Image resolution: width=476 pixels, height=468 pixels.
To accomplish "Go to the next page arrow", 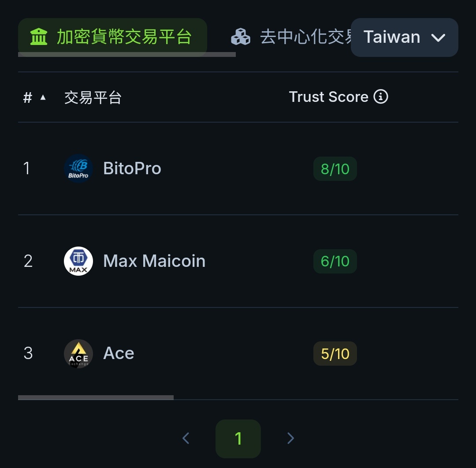I will 290,438.
